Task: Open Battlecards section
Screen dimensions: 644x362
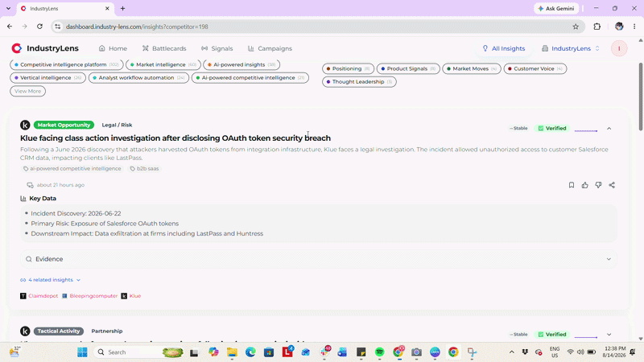Action: (x=164, y=48)
